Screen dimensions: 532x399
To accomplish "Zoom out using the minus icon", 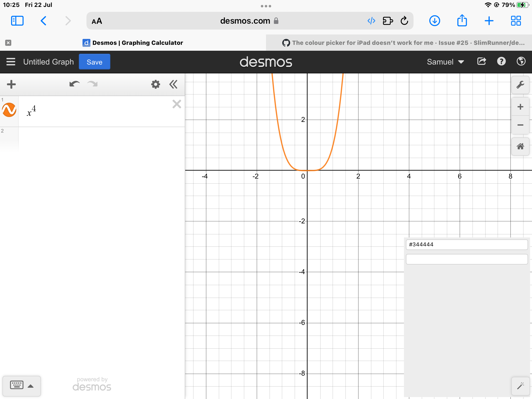I will point(520,125).
